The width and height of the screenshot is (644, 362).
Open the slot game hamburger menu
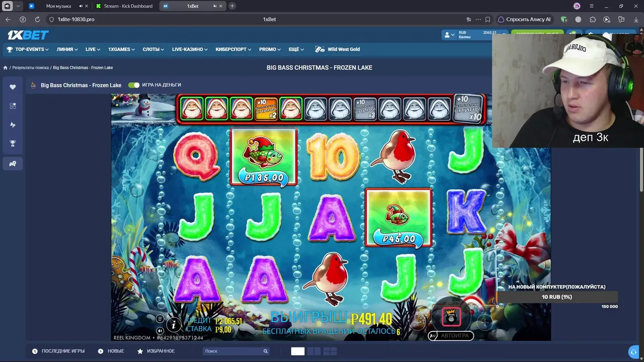(160, 319)
